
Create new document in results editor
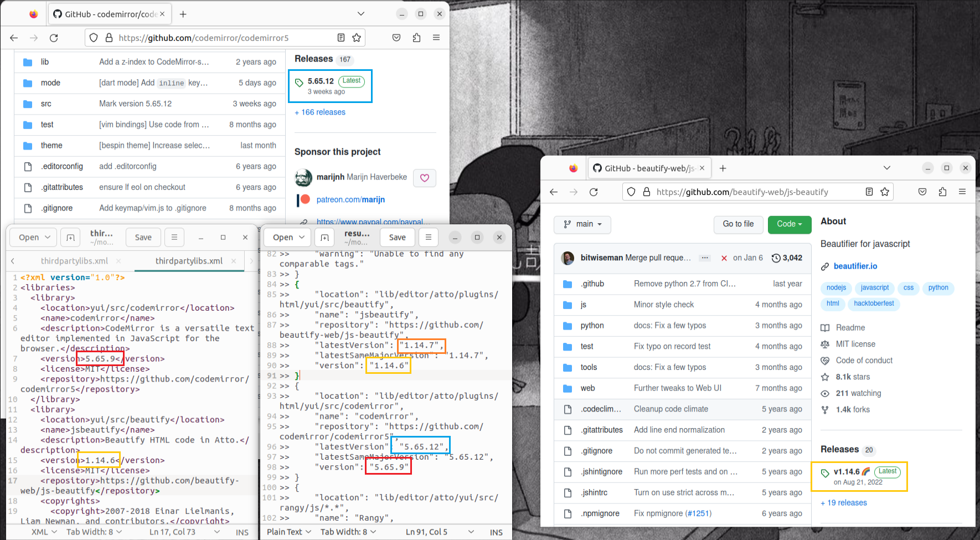tap(324, 237)
